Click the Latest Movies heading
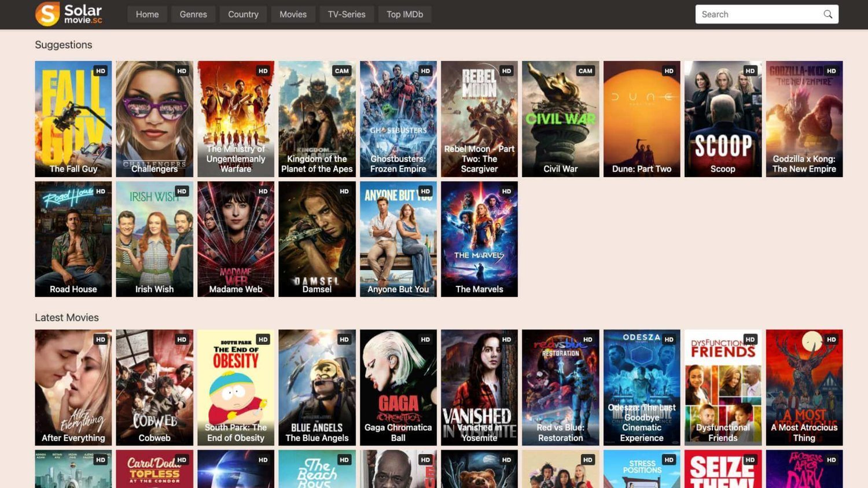The width and height of the screenshot is (868, 488). click(67, 317)
